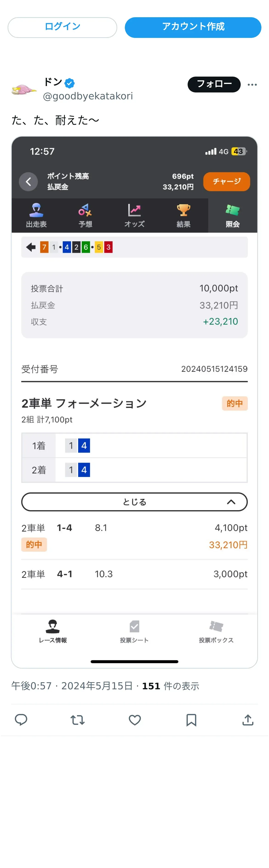Click the blue verified badge

point(70,83)
